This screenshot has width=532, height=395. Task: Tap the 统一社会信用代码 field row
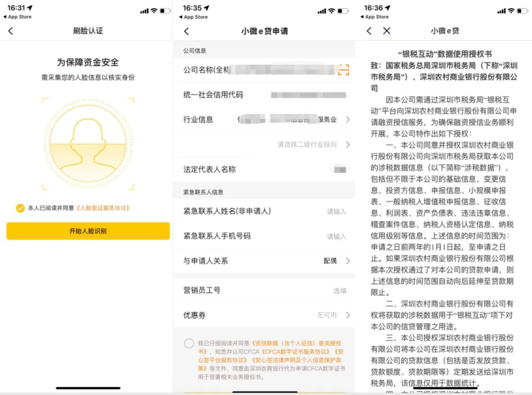pyautogui.click(x=265, y=95)
